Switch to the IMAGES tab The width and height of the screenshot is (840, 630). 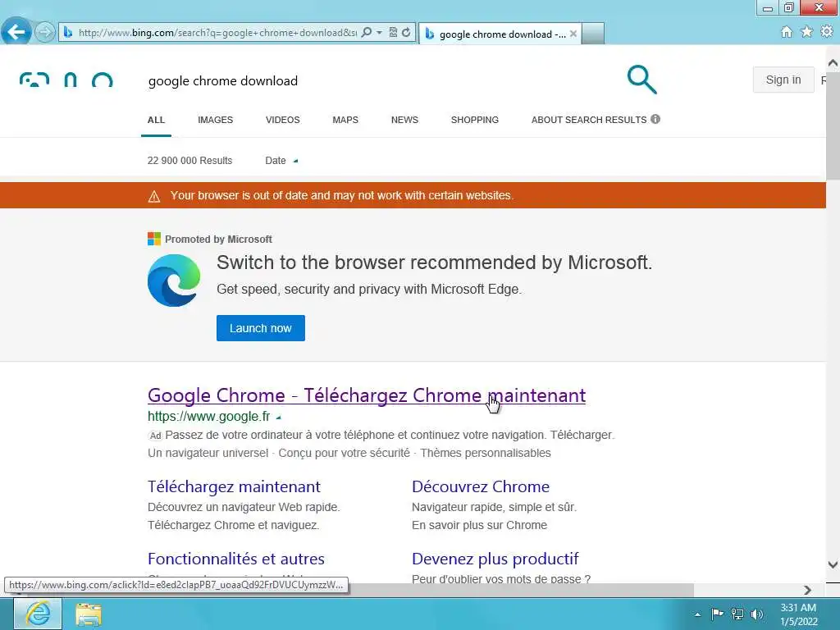pyautogui.click(x=216, y=120)
